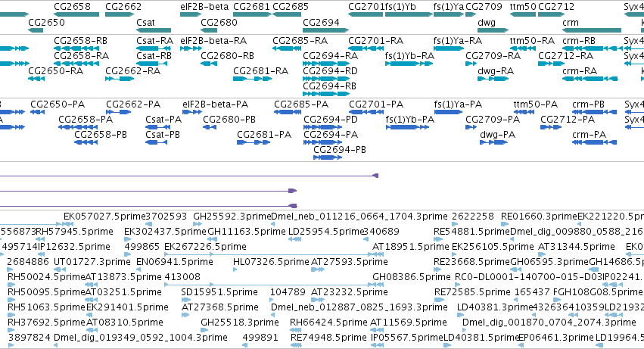
Task: Click EST AT31344.5prime
Action: [x=576, y=247]
